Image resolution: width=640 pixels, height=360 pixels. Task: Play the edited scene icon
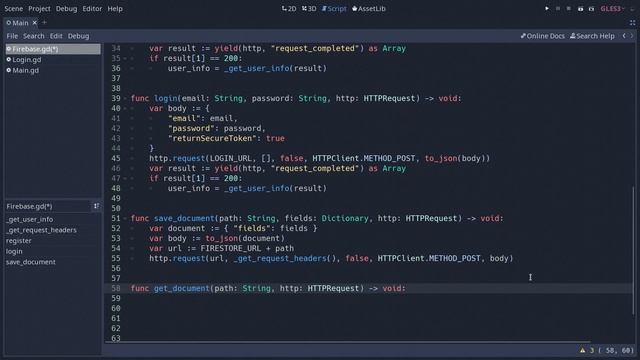[580, 9]
